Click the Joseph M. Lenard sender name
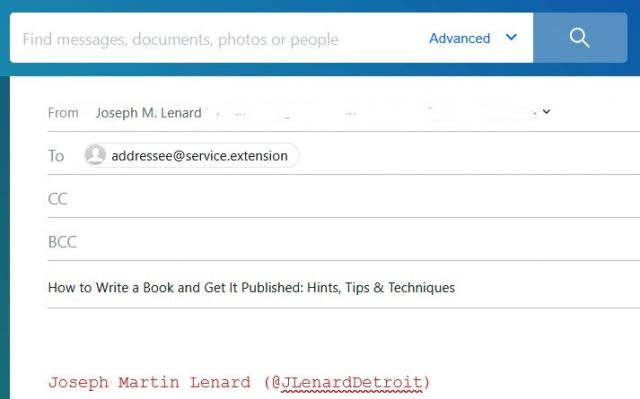 (149, 113)
